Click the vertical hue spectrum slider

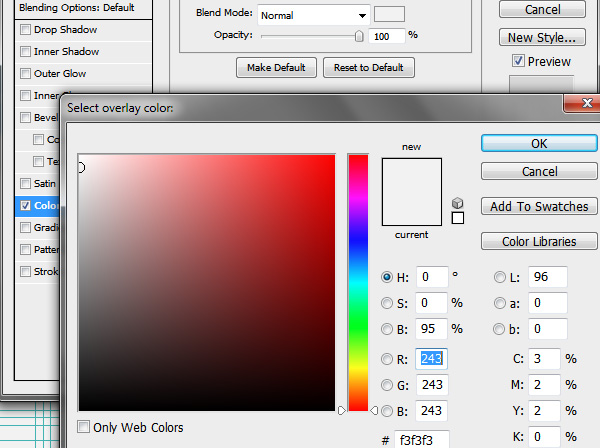[x=358, y=283]
